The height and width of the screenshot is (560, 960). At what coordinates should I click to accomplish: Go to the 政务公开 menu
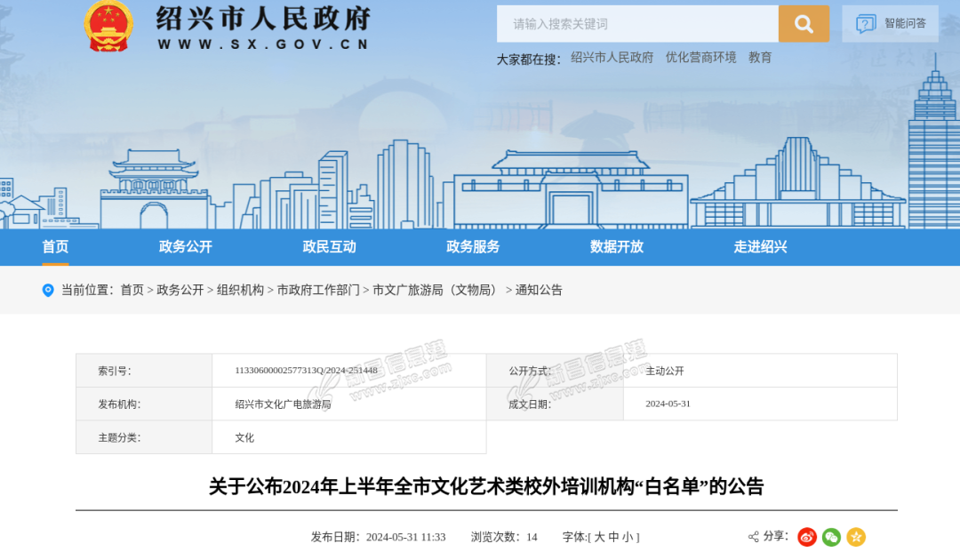point(186,247)
